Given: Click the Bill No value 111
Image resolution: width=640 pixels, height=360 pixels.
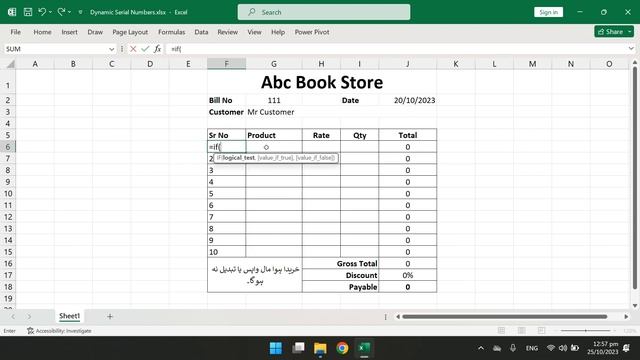Looking at the screenshot, I should tap(274, 100).
